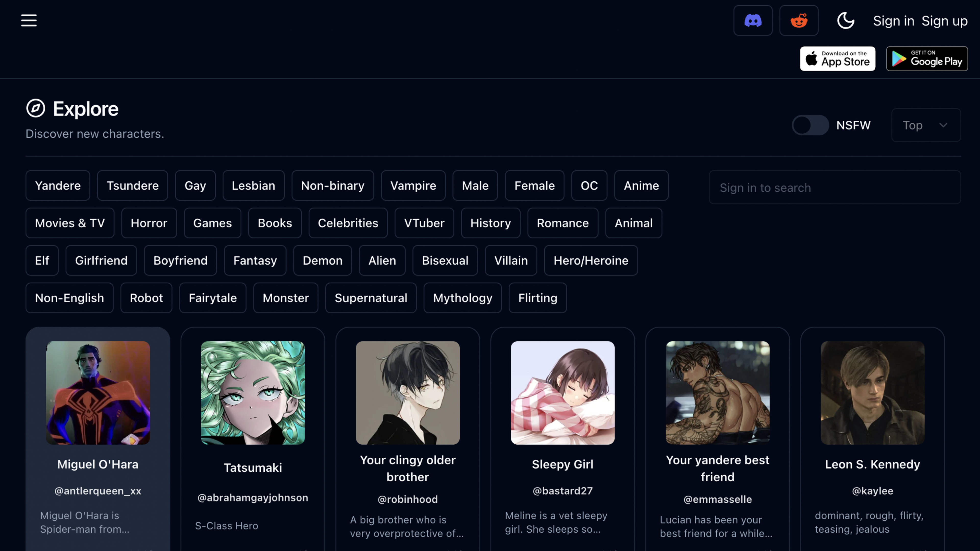Pick the Elf tag

point(42,260)
